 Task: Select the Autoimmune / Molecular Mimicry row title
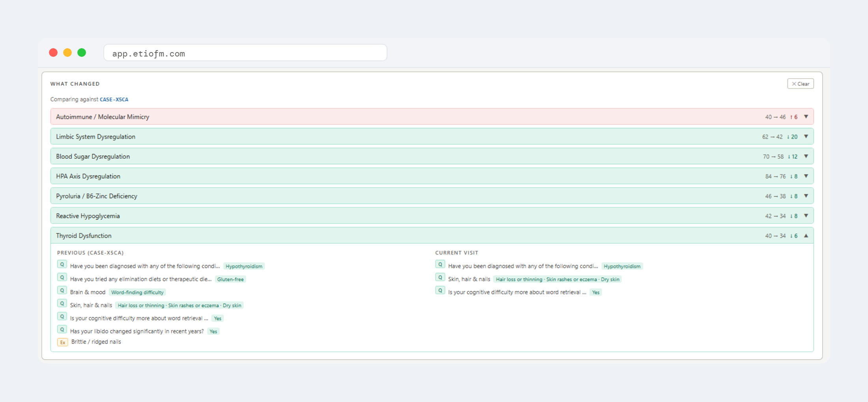tap(103, 117)
